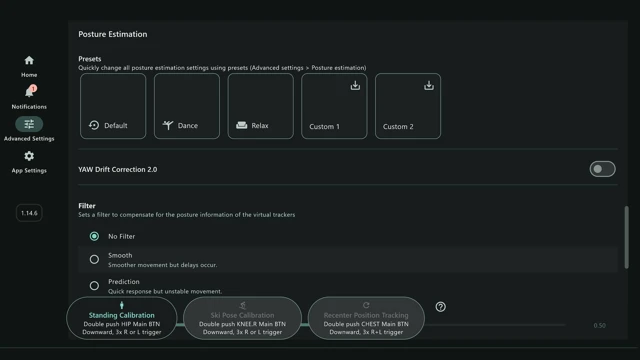
Task: Open the Notifications bell
Action: pos(29,92)
